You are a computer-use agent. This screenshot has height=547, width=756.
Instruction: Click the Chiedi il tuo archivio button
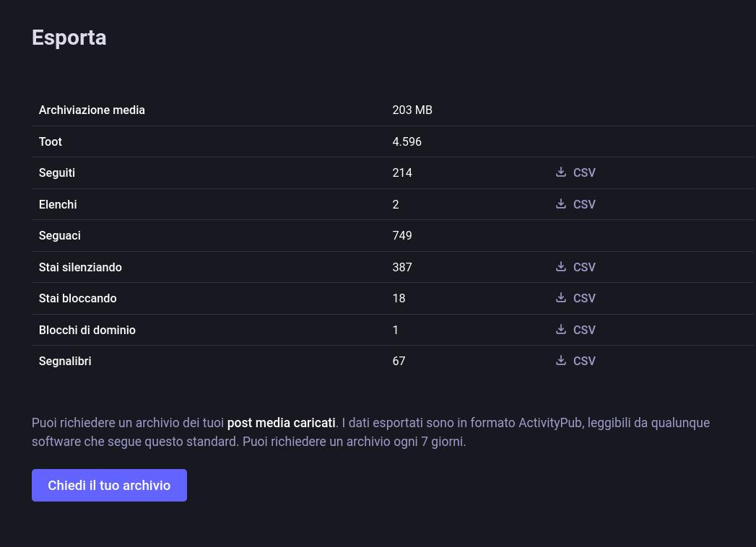[109, 486]
